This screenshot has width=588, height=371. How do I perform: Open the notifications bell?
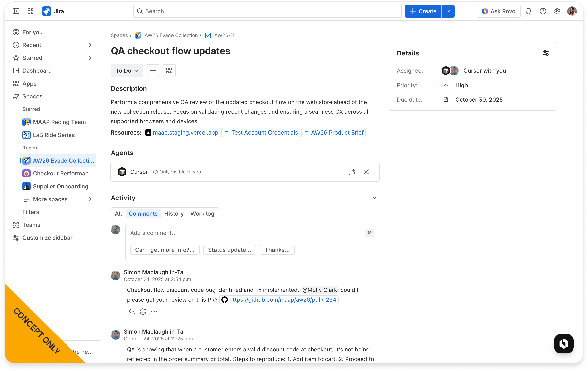528,11
